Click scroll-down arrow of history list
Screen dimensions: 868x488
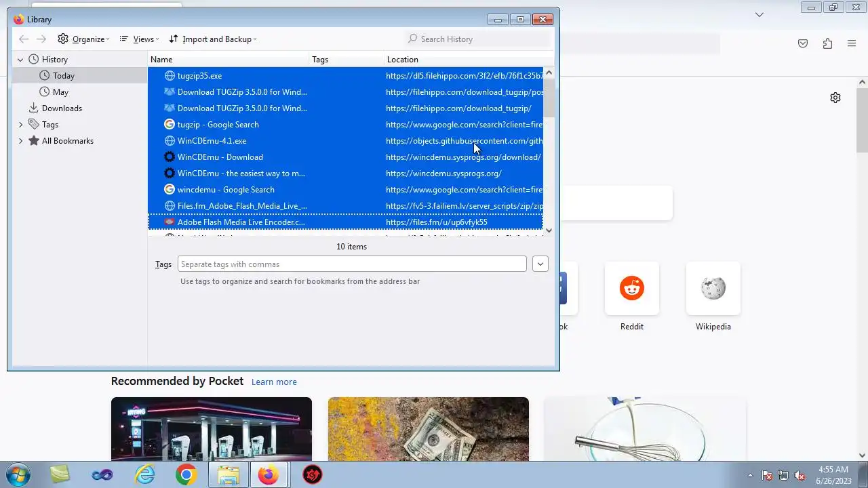click(x=549, y=230)
